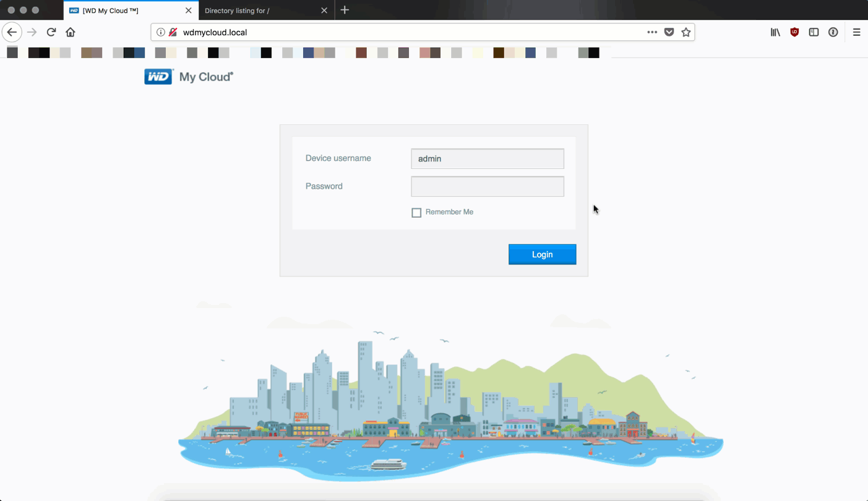Switch to the WD My Cloud tab

coord(131,11)
